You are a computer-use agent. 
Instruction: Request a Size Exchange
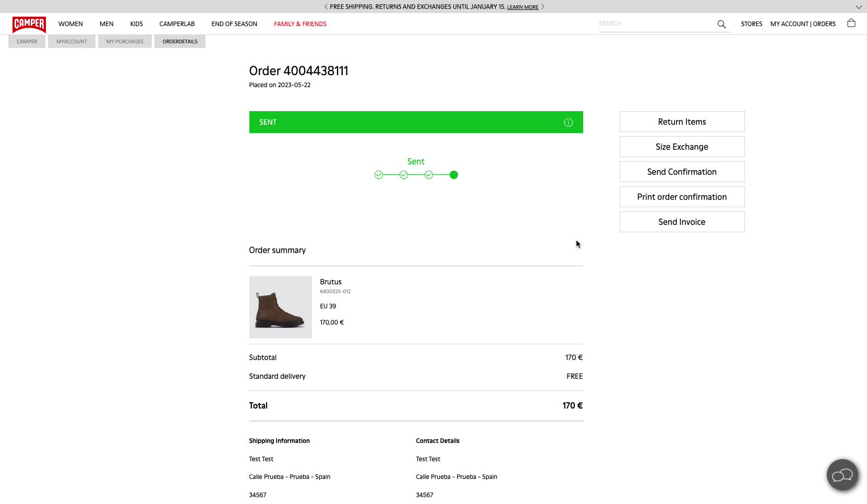682,147
